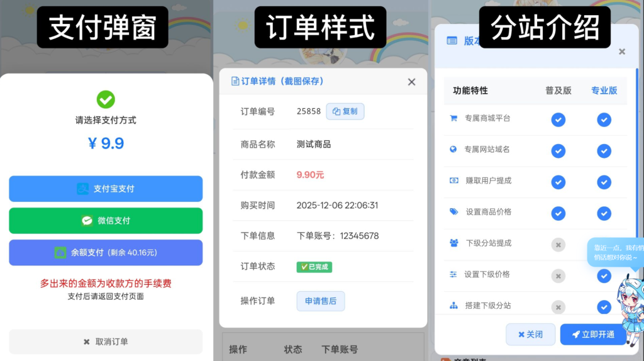The width and height of the screenshot is (644, 361).
Task: Click the product name 测试商品
Action: pos(314,144)
